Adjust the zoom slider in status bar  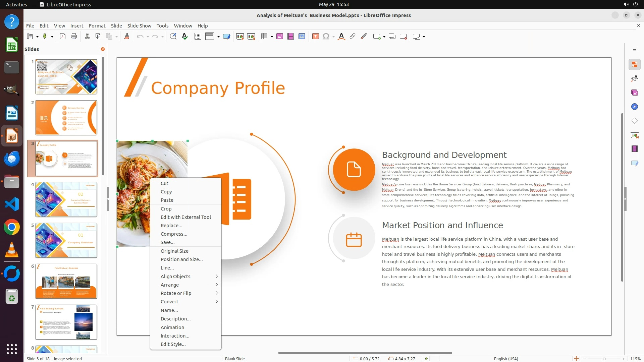pos(604,359)
